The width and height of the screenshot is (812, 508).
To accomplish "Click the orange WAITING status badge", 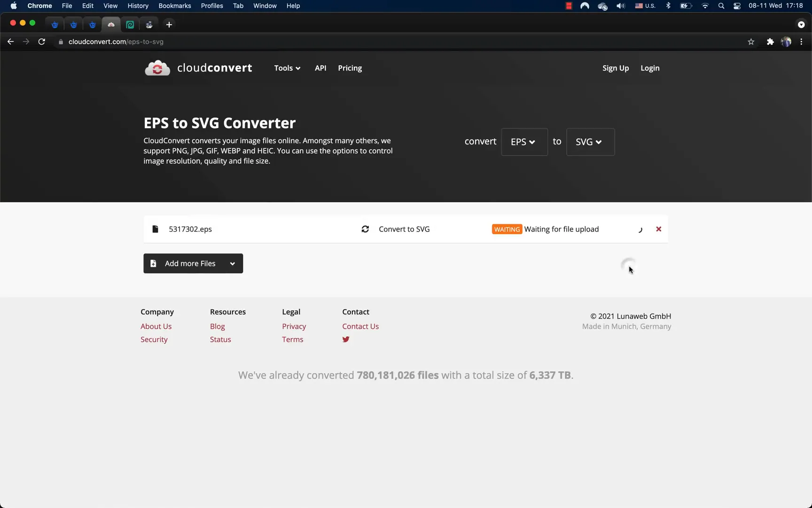I will 507,229.
